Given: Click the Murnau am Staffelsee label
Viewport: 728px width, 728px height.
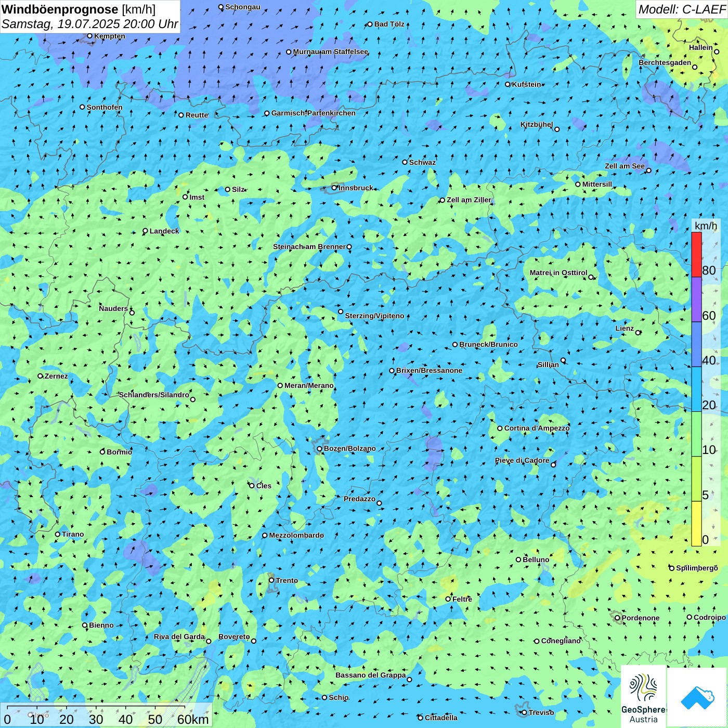Looking at the screenshot, I should pyautogui.click(x=331, y=51).
